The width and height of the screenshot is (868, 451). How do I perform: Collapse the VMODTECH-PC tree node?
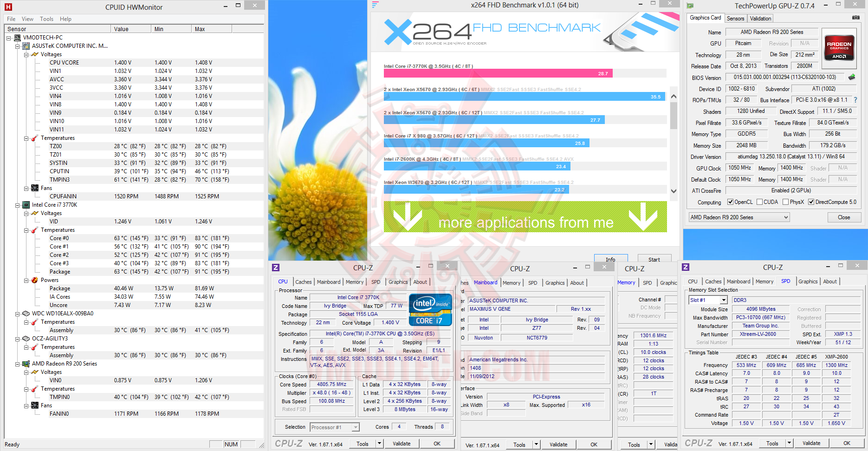(8, 38)
